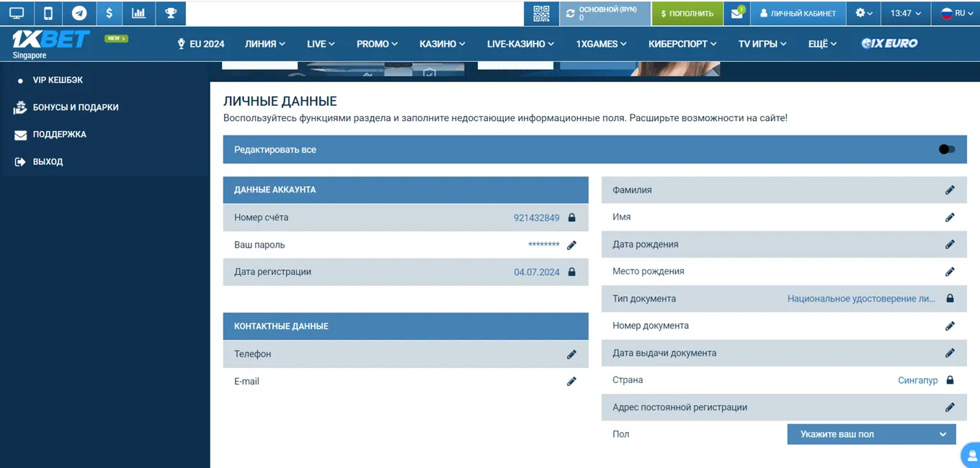Open the trophy results icon
Viewport: 980px width, 468px height.
(x=171, y=13)
